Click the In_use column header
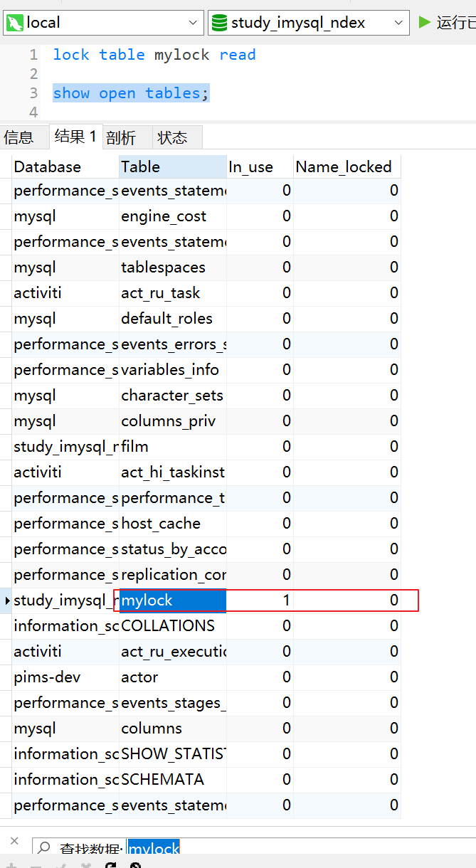 tap(260, 166)
